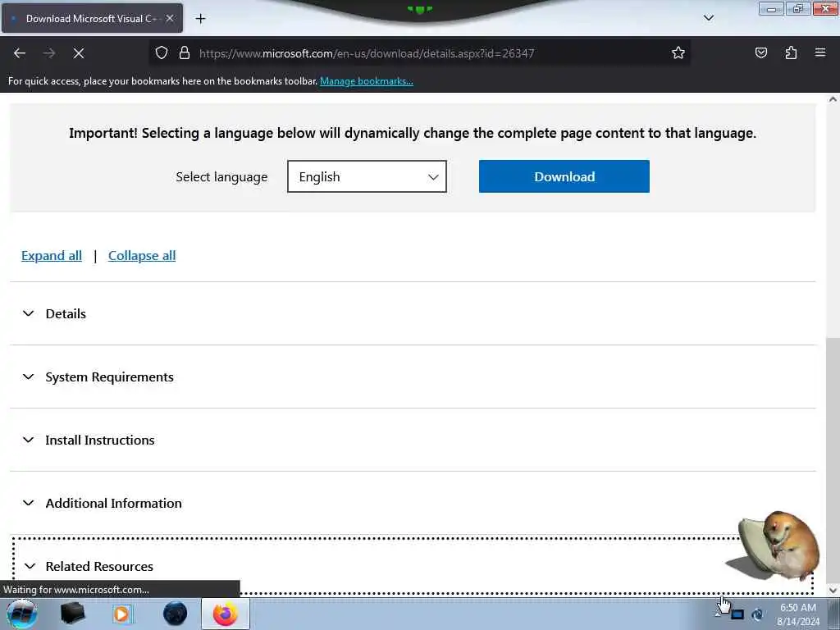Save page to Pocket
This screenshot has height=630, width=840.
(760, 53)
